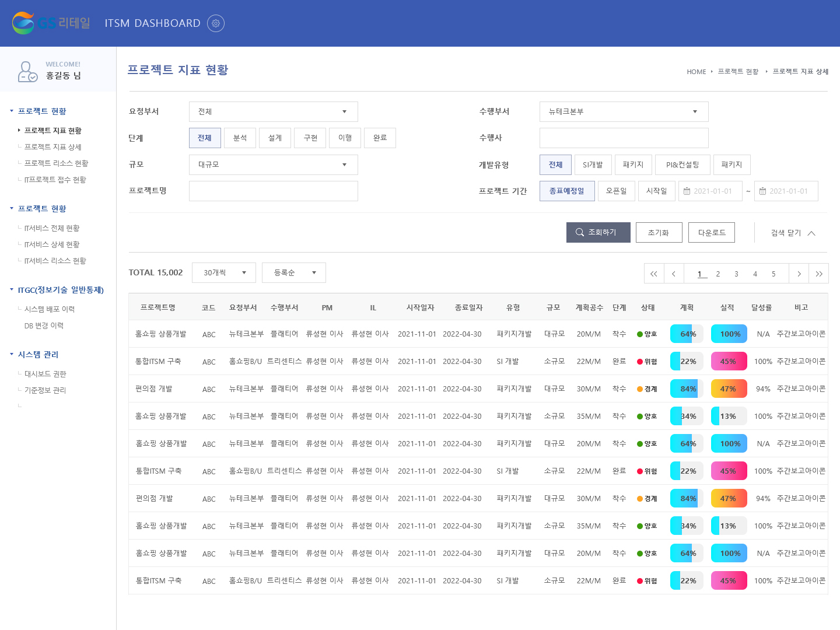Click the search magnifier icon in 조회하기
840x630 pixels.
pos(579,232)
